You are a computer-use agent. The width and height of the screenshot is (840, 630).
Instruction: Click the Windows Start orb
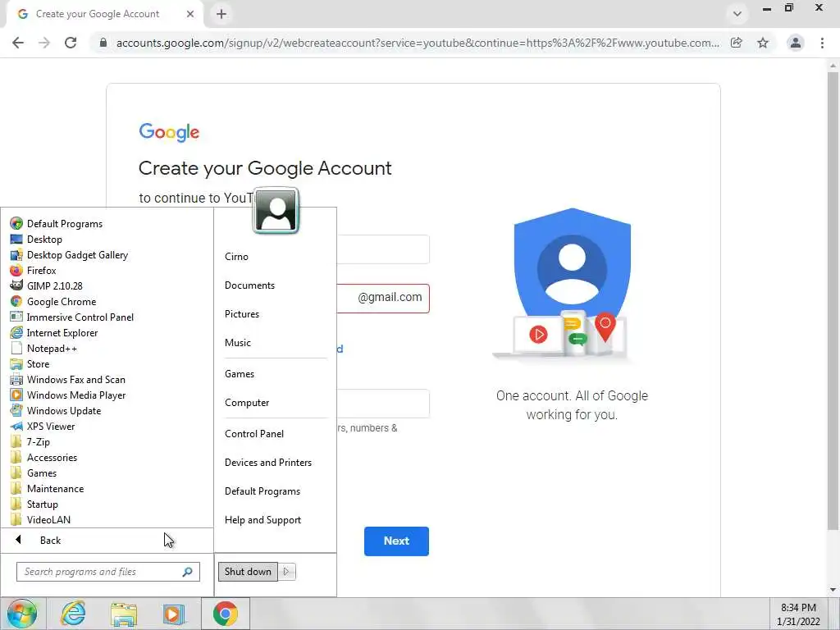coord(22,614)
